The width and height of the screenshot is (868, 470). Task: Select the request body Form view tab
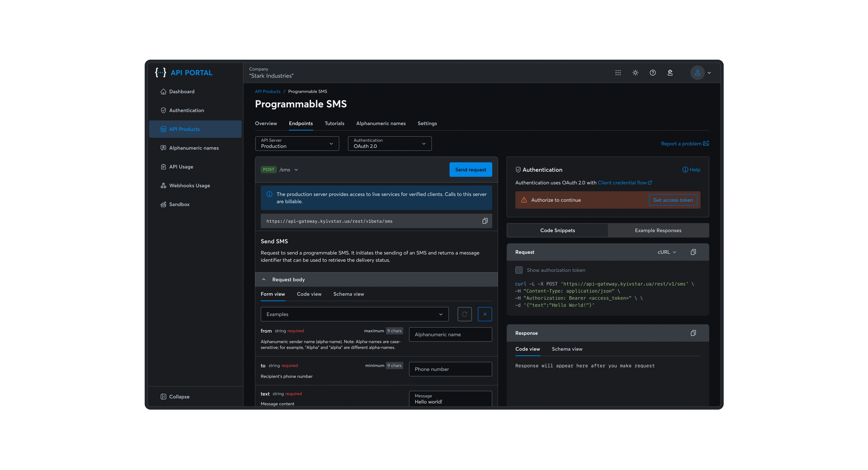pos(273,294)
